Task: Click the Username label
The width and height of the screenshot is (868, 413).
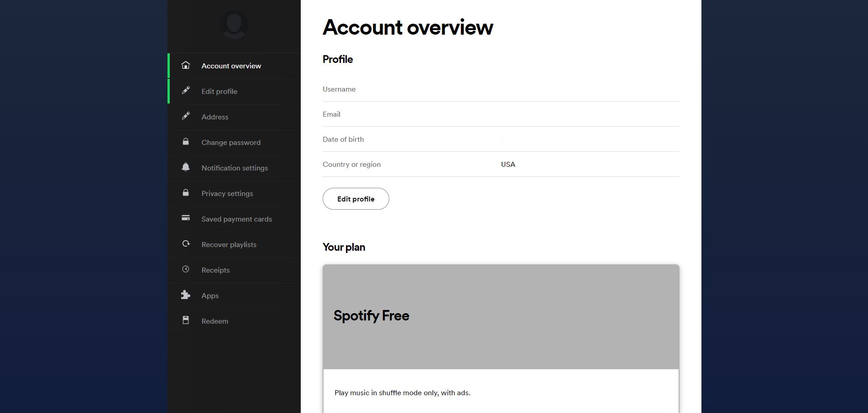Action: point(339,89)
